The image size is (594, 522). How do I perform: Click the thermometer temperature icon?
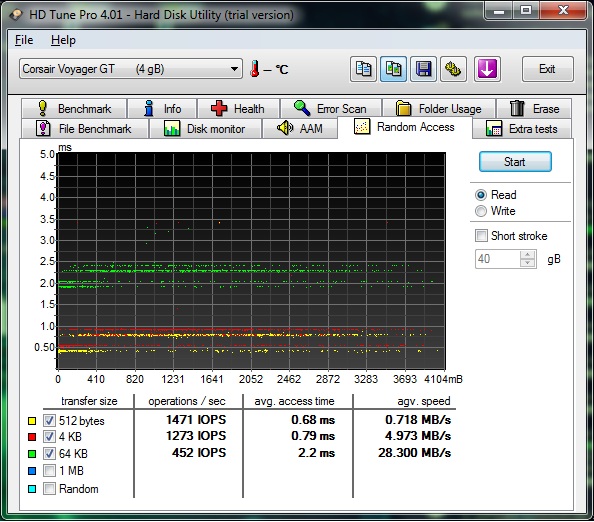click(x=255, y=69)
